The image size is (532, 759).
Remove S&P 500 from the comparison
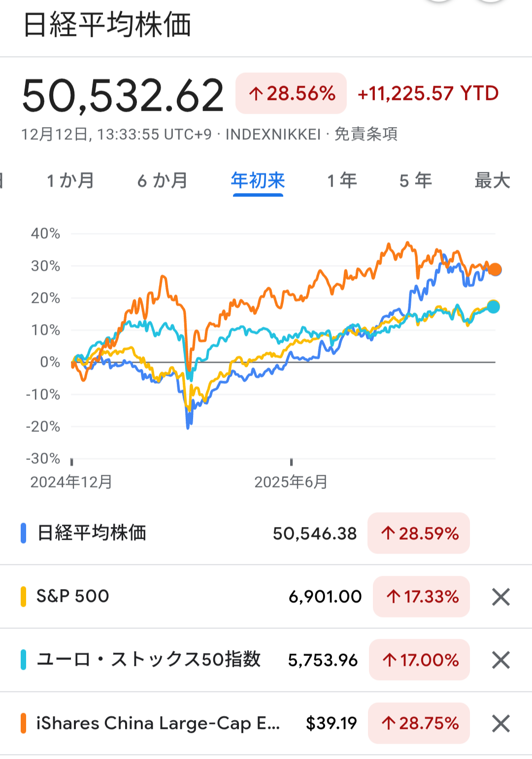[x=500, y=597]
